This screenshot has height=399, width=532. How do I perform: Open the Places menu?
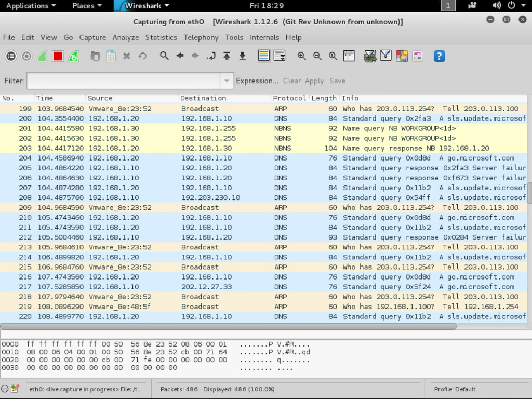click(86, 6)
